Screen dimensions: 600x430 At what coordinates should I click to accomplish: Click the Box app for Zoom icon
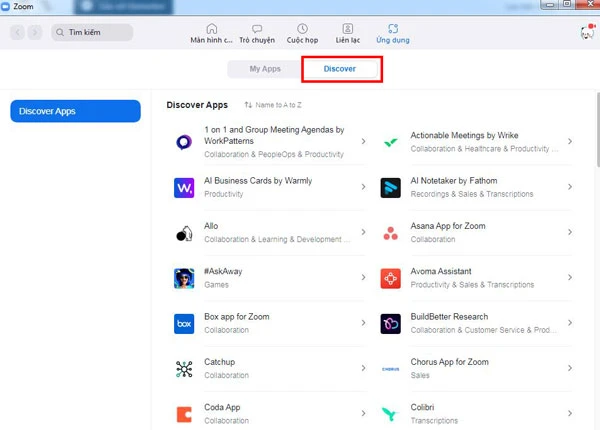click(184, 324)
